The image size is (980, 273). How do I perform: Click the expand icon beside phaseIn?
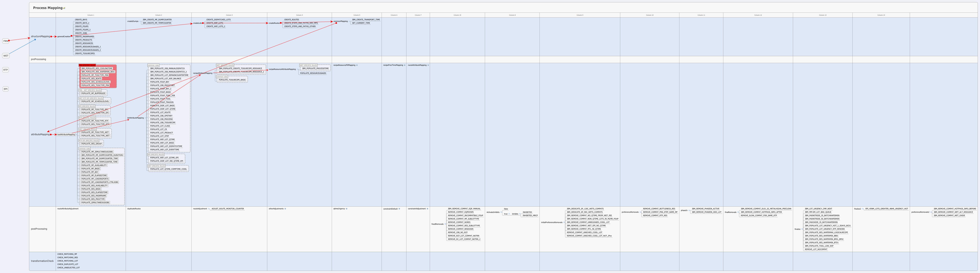pyautogui.click(x=689, y=211)
